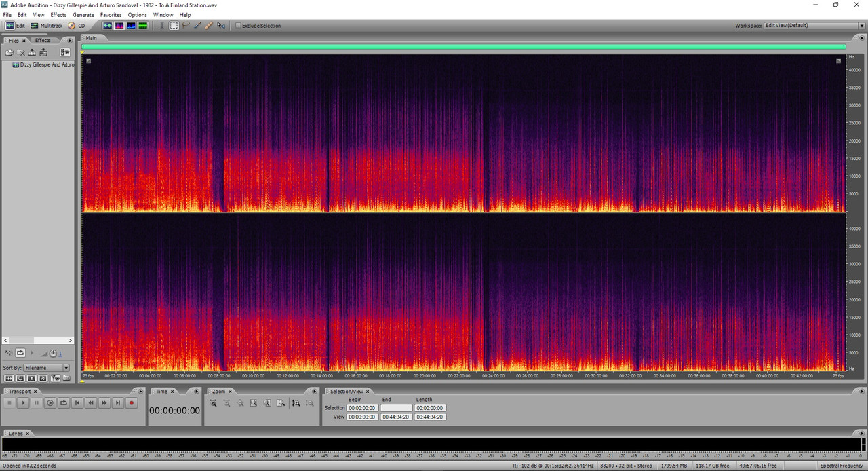Screen dimensions: 868x471
Task: Click the Stop transport button
Action: (9, 403)
